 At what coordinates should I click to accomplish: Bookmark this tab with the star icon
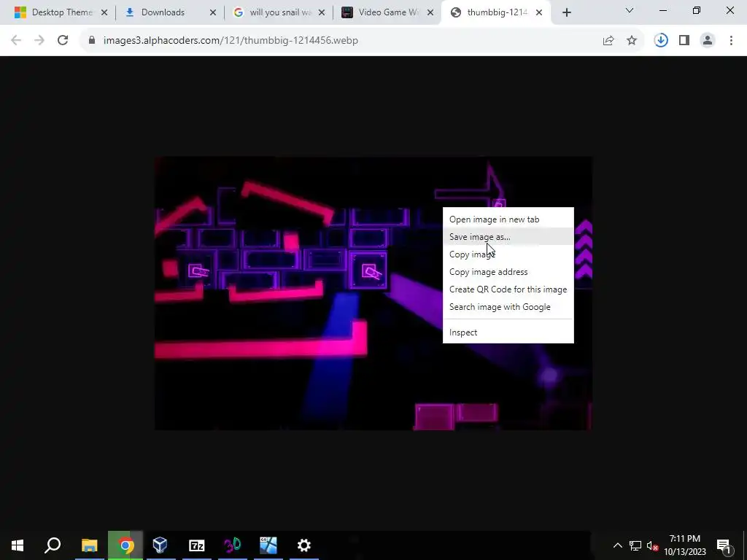click(632, 41)
